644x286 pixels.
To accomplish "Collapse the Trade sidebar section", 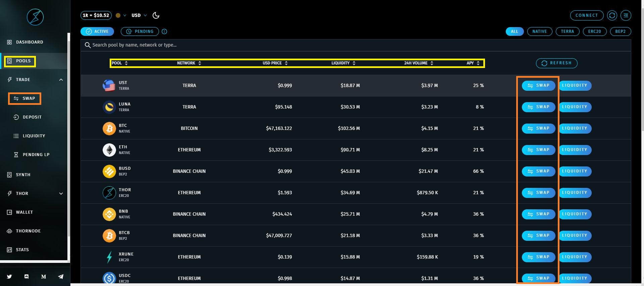I will [x=61, y=80].
